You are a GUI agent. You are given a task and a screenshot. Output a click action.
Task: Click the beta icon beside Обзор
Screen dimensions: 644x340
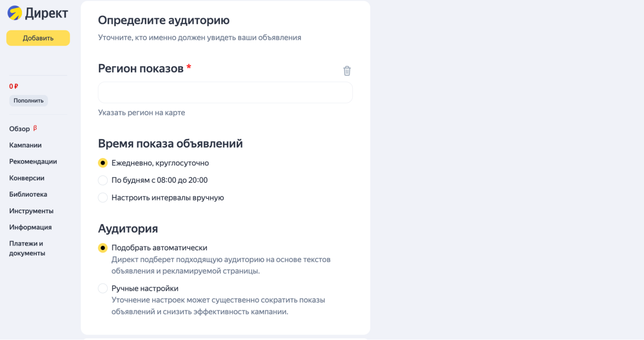click(x=35, y=128)
